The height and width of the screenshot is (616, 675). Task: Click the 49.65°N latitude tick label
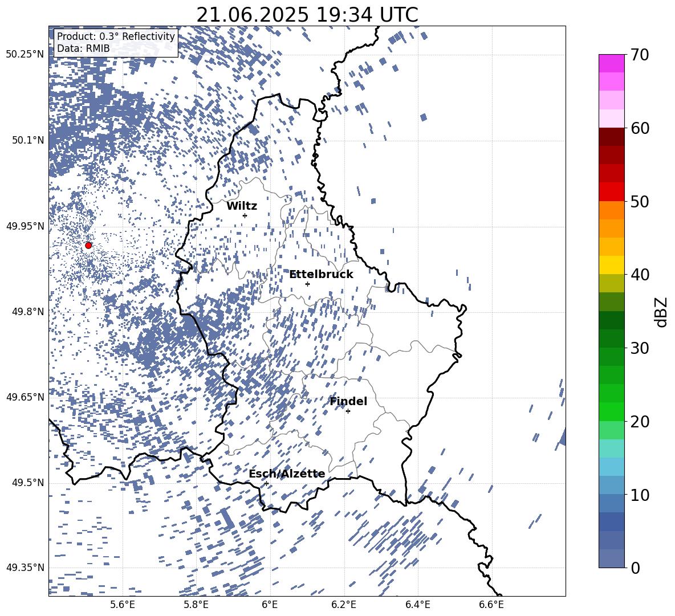[25, 397]
